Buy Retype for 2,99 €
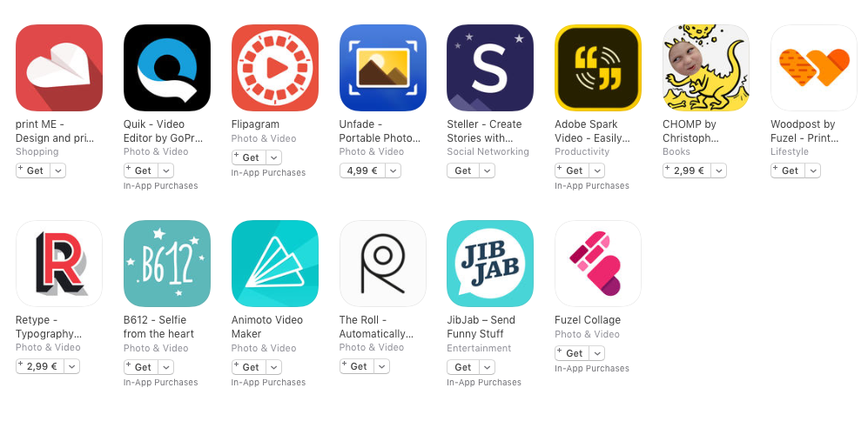Viewport: 868px width, 448px height. [x=40, y=366]
